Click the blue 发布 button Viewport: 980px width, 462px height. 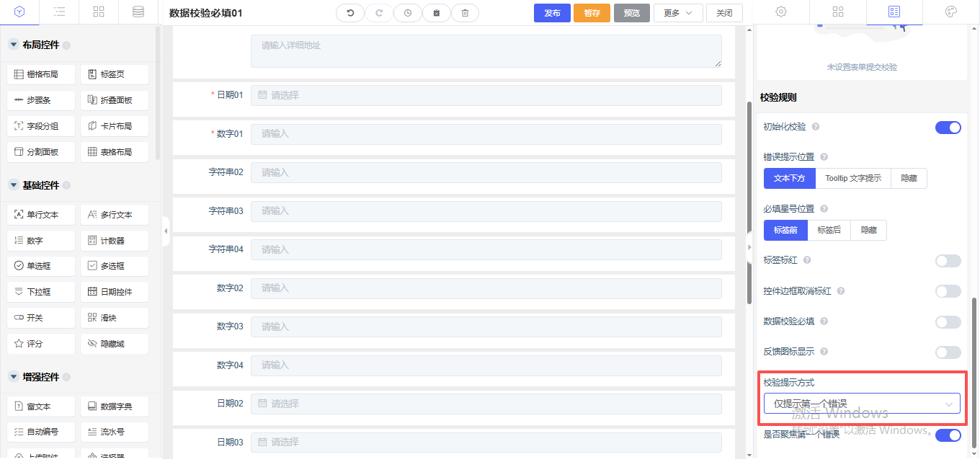click(552, 13)
